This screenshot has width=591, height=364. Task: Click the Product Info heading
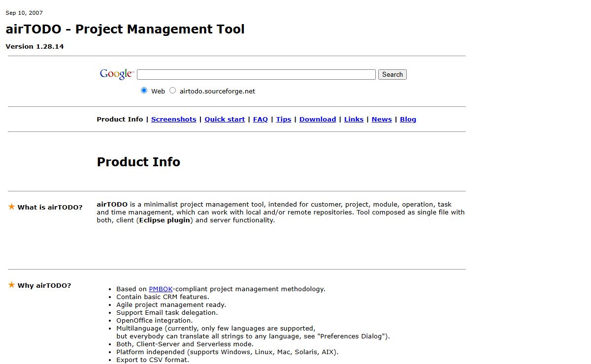pyautogui.click(x=138, y=162)
